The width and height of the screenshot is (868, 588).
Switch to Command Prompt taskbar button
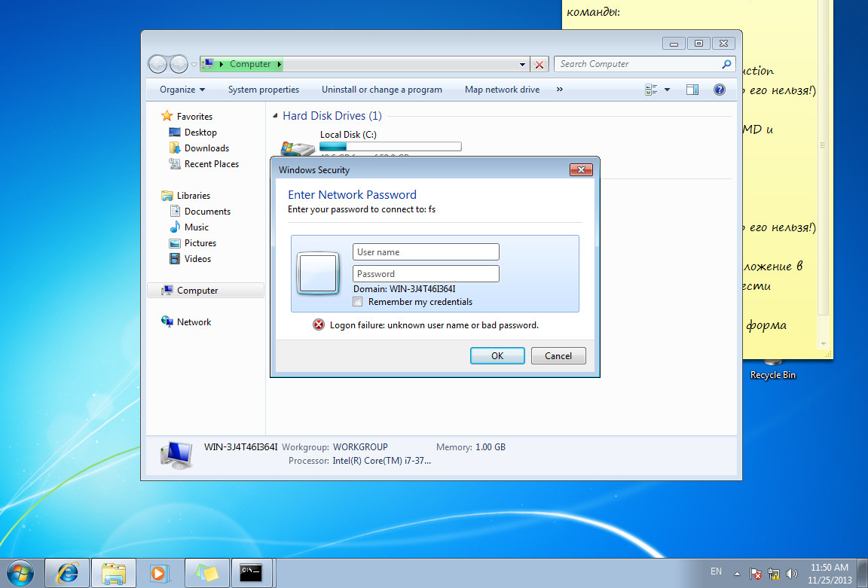[251, 573]
